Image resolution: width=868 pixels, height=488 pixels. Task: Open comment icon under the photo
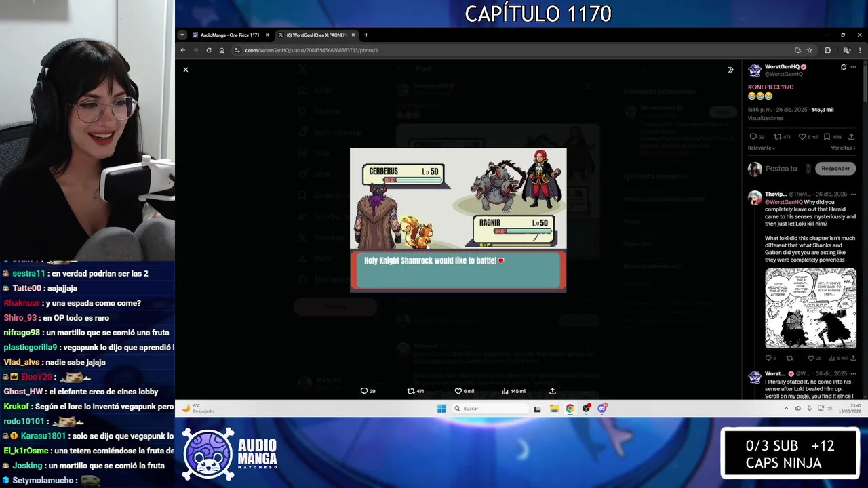(x=368, y=391)
